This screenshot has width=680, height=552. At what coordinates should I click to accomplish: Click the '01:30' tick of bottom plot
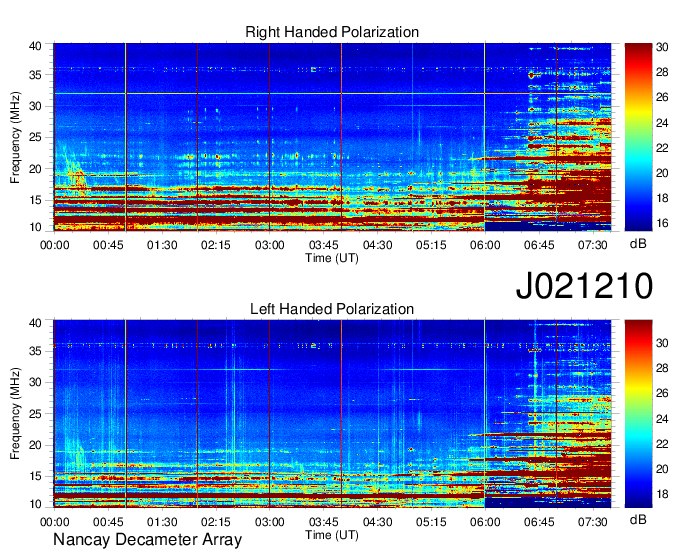point(162,522)
